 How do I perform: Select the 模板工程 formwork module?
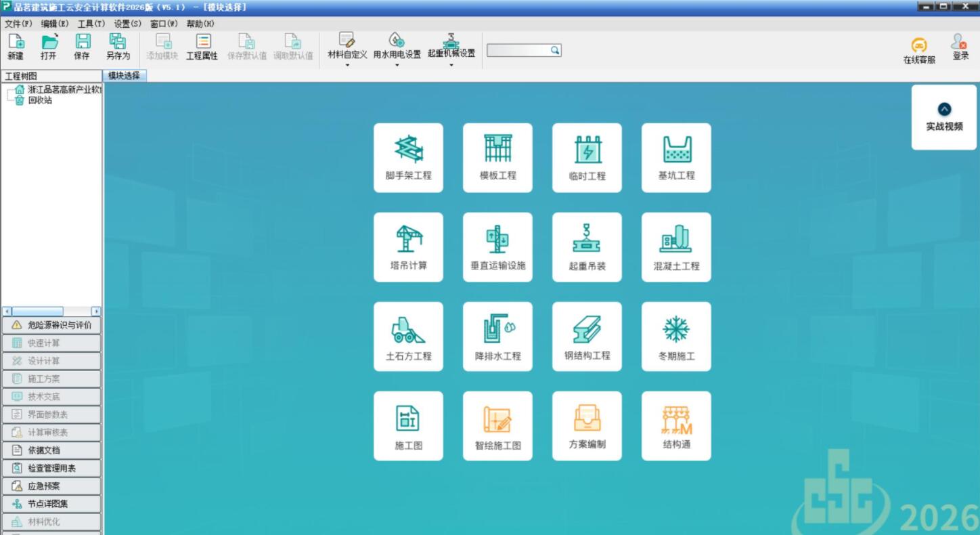click(x=497, y=157)
